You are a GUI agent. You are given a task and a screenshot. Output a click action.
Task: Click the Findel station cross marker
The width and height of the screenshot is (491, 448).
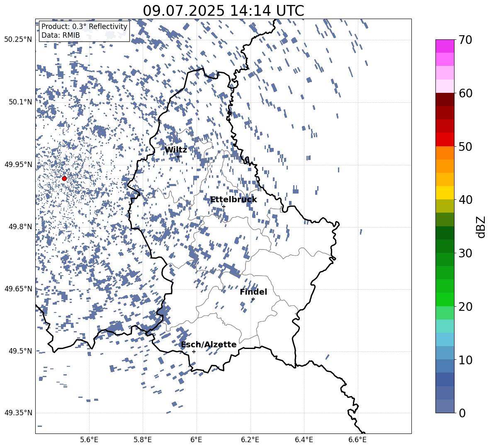point(253,299)
